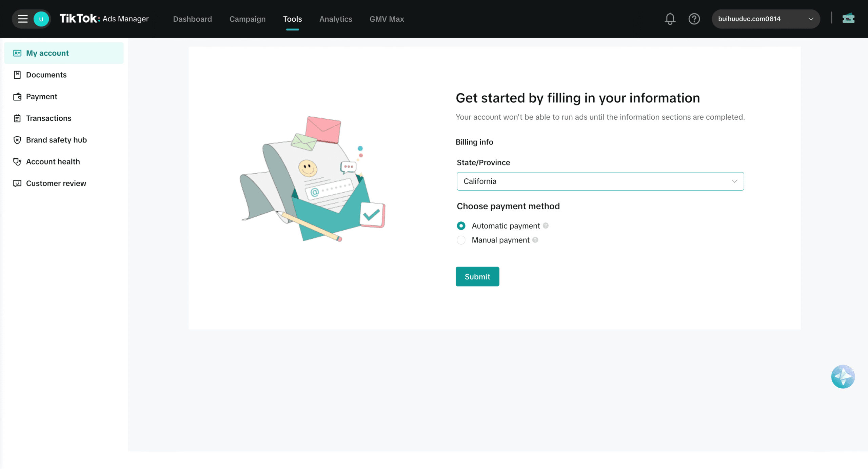Click the Brand safety hub shield icon
Screen dimensions: 868x469
[x=17, y=140]
